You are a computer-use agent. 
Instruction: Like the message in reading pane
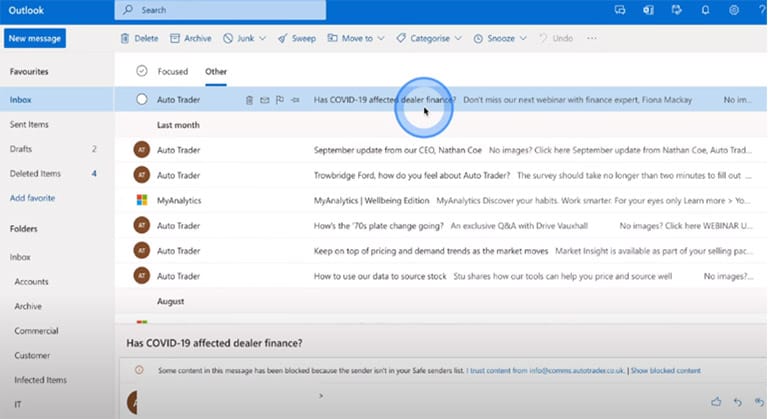pyautogui.click(x=716, y=402)
